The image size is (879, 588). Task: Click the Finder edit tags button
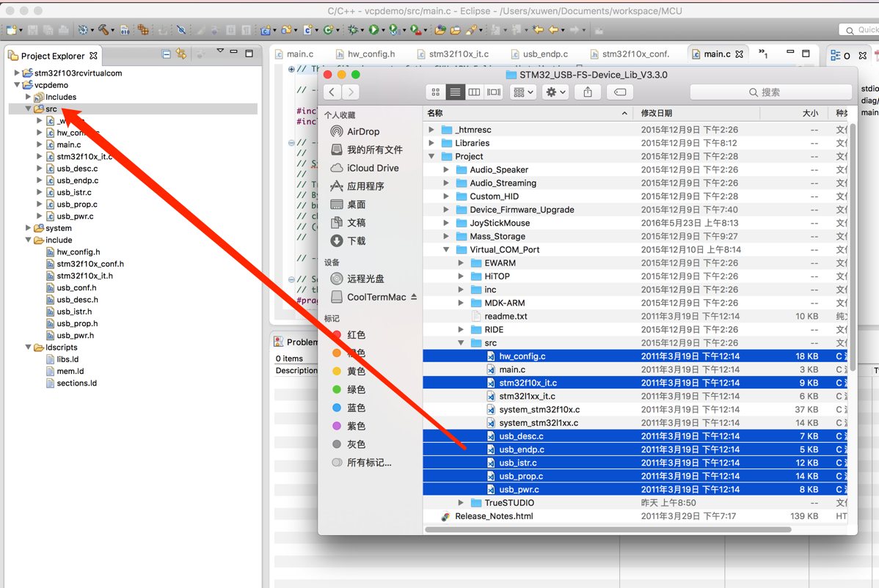[x=620, y=92]
